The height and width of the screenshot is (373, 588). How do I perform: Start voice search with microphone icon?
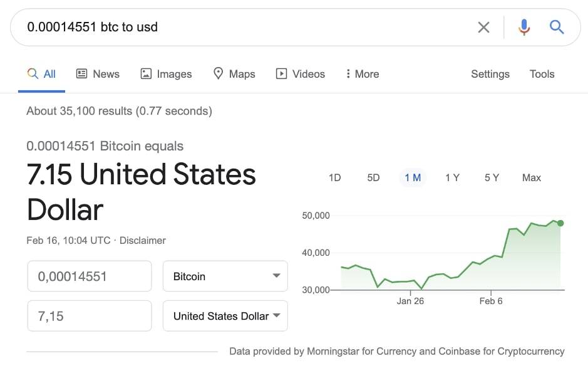[x=524, y=27]
